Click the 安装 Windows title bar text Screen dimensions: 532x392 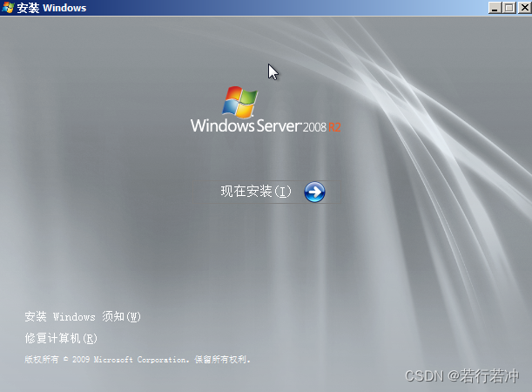[51, 8]
